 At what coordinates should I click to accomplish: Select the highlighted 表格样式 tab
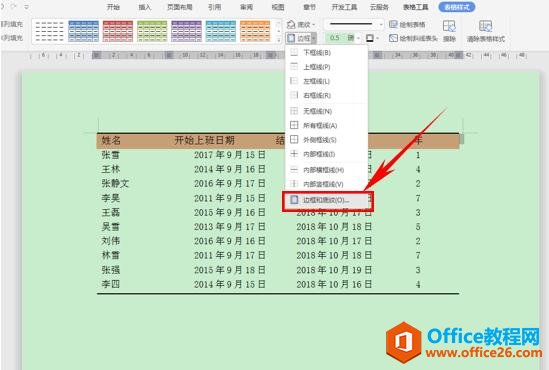[x=457, y=7]
